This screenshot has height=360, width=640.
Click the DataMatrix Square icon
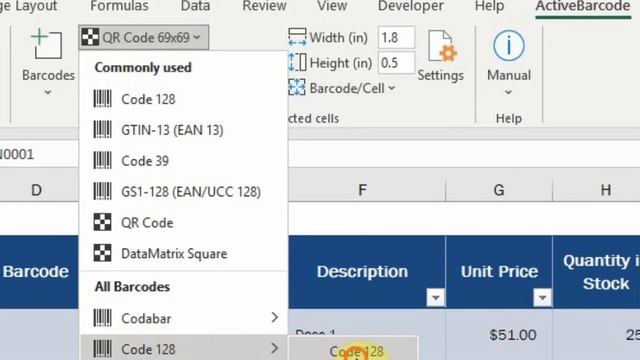coord(102,253)
